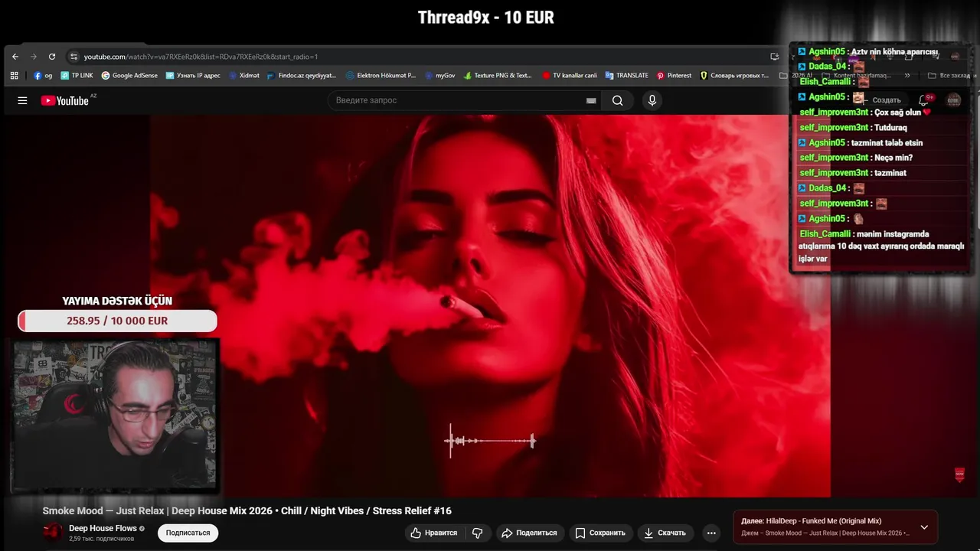Open Deep House Flows channel avatar
The height and width of the screenshot is (551, 980).
click(53, 532)
